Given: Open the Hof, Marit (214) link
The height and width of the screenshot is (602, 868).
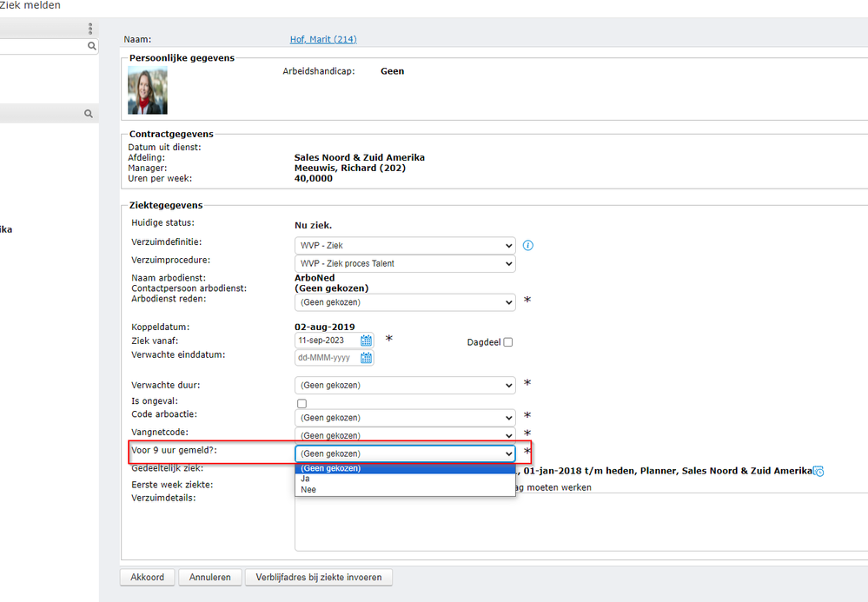Looking at the screenshot, I should tap(323, 39).
